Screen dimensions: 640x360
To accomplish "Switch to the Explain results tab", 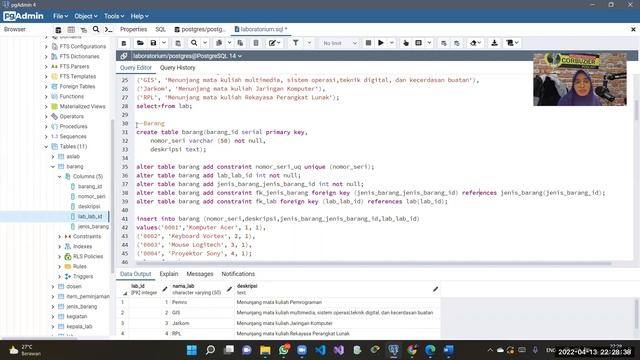I will point(169,274).
